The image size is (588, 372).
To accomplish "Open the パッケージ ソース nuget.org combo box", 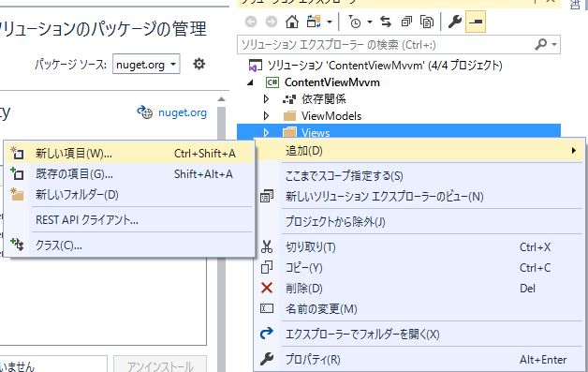I will (146, 65).
